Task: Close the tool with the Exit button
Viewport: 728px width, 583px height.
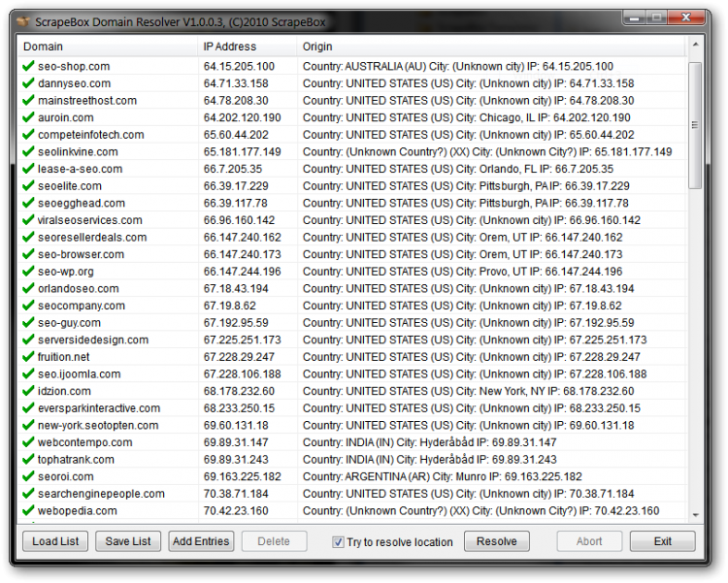Action: coord(663,541)
